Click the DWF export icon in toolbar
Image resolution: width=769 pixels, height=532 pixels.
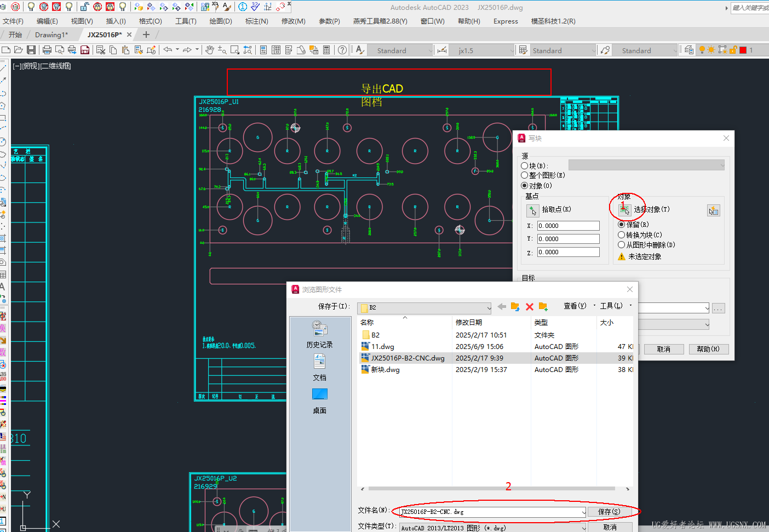85,50
